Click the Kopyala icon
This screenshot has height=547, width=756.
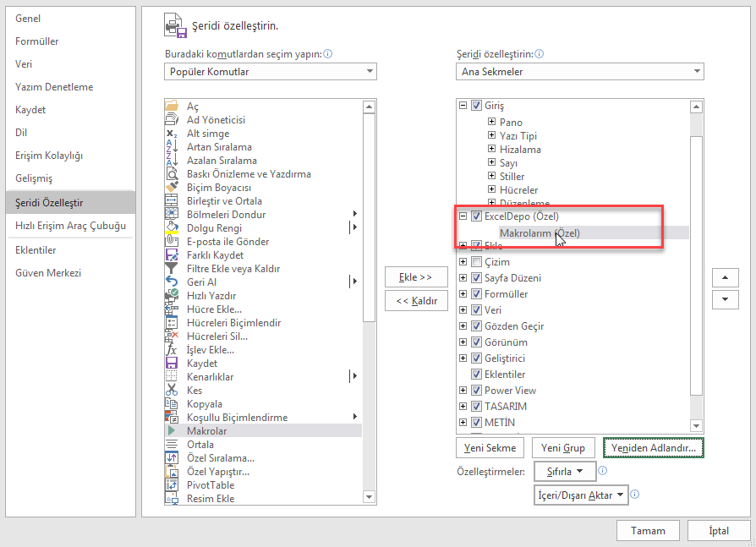(172, 403)
